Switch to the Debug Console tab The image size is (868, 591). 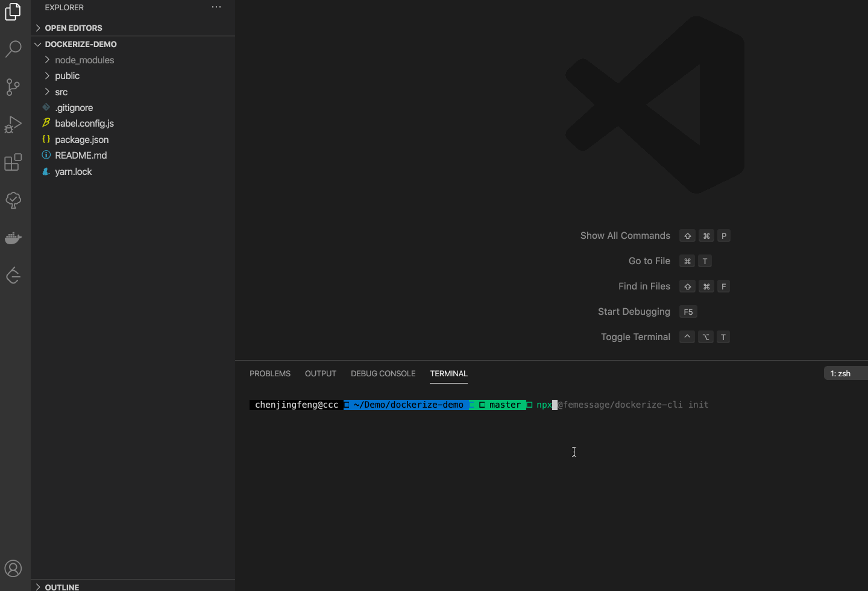(x=383, y=373)
